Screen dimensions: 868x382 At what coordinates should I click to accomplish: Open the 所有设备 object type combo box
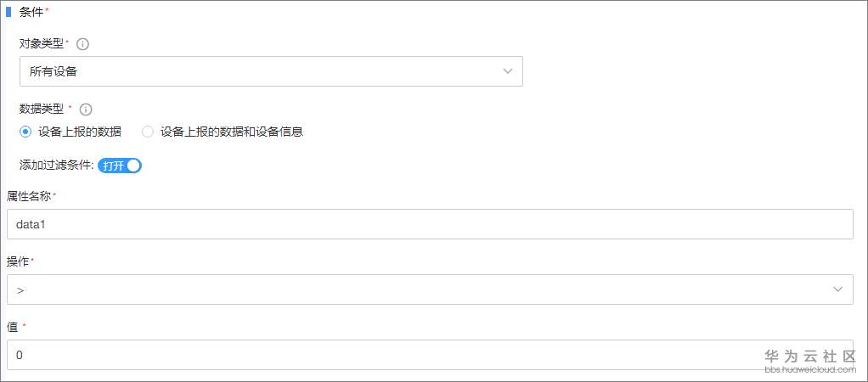point(271,71)
